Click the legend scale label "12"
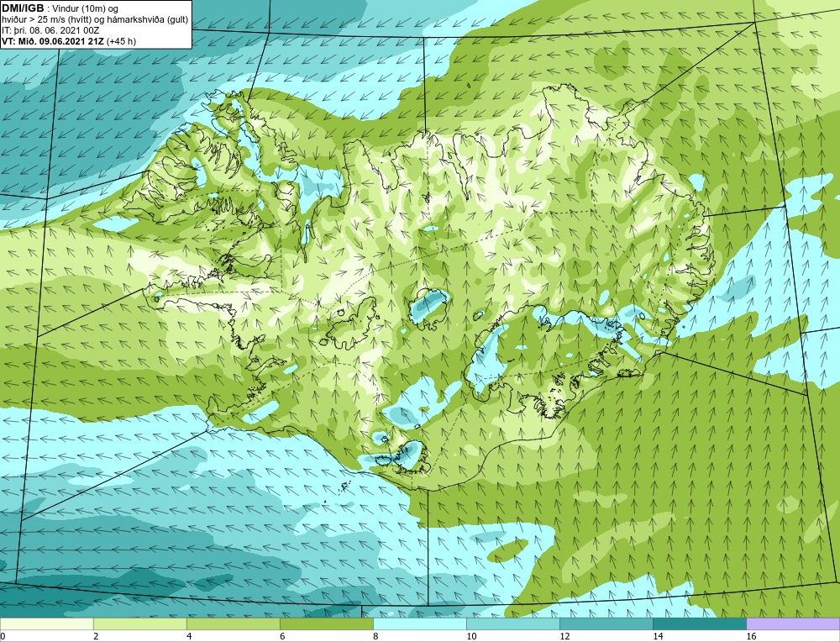 564,636
